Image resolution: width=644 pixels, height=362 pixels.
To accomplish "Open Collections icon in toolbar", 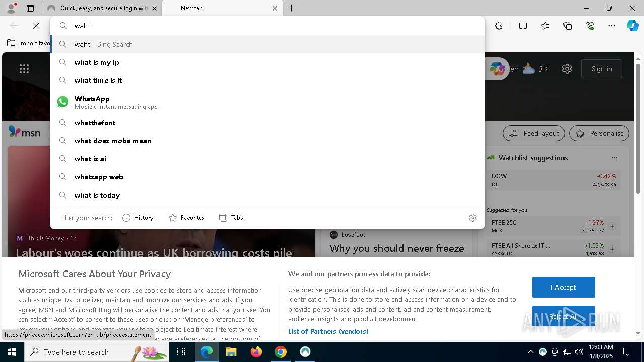I will click(x=568, y=26).
